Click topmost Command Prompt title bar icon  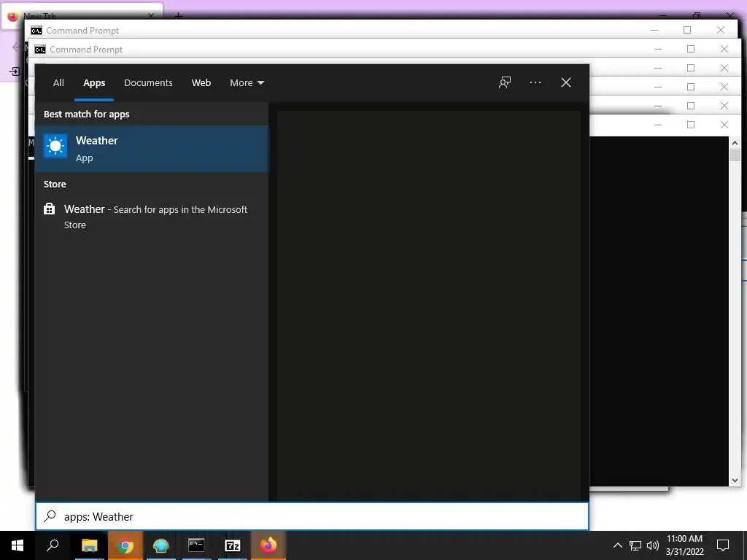pyautogui.click(x=36, y=31)
